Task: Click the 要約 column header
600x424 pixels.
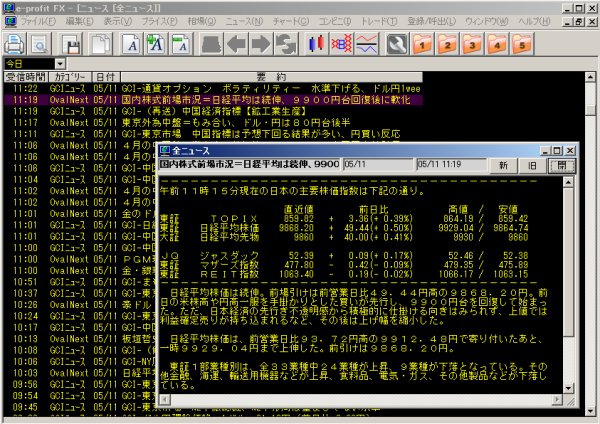Action: [x=271, y=77]
